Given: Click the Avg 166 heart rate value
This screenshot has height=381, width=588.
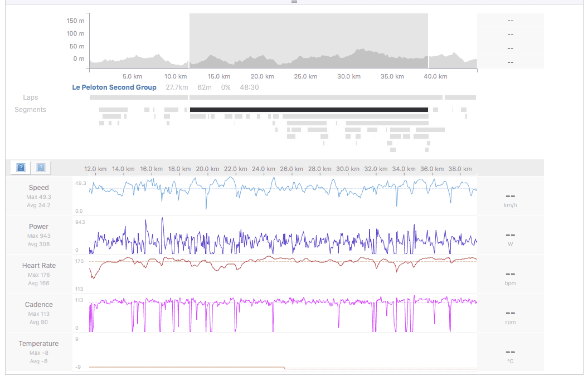Looking at the screenshot, I should 38,283.
